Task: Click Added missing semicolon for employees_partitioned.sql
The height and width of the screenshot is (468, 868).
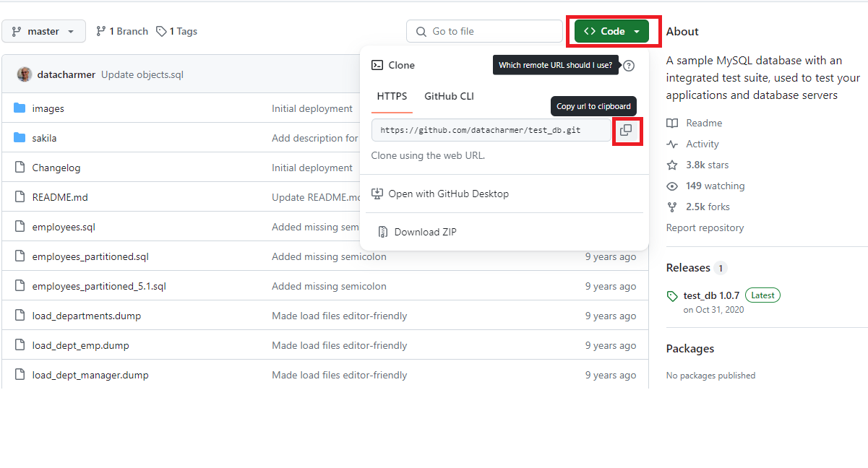Action: point(329,256)
